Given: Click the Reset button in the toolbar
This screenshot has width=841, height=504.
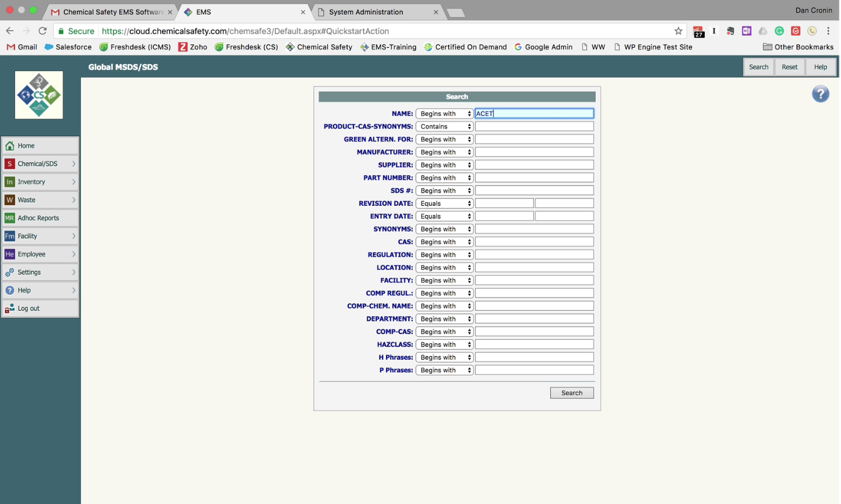Looking at the screenshot, I should click(x=789, y=67).
